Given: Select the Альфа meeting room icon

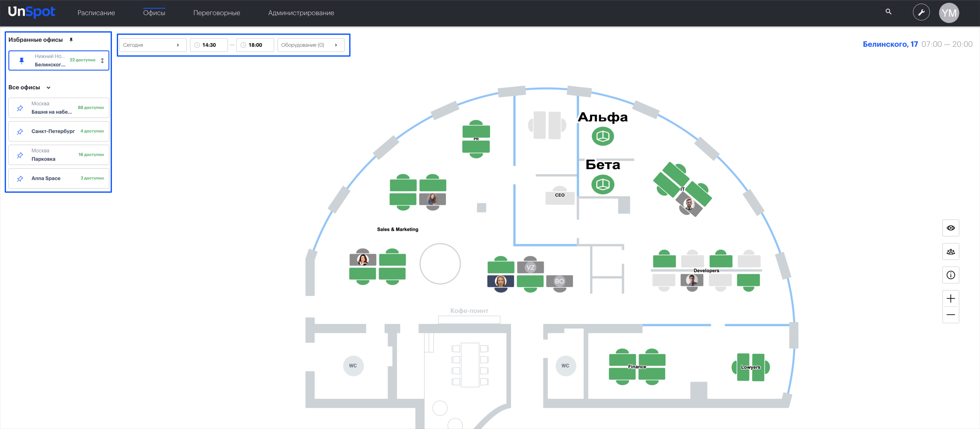Looking at the screenshot, I should tap(603, 136).
